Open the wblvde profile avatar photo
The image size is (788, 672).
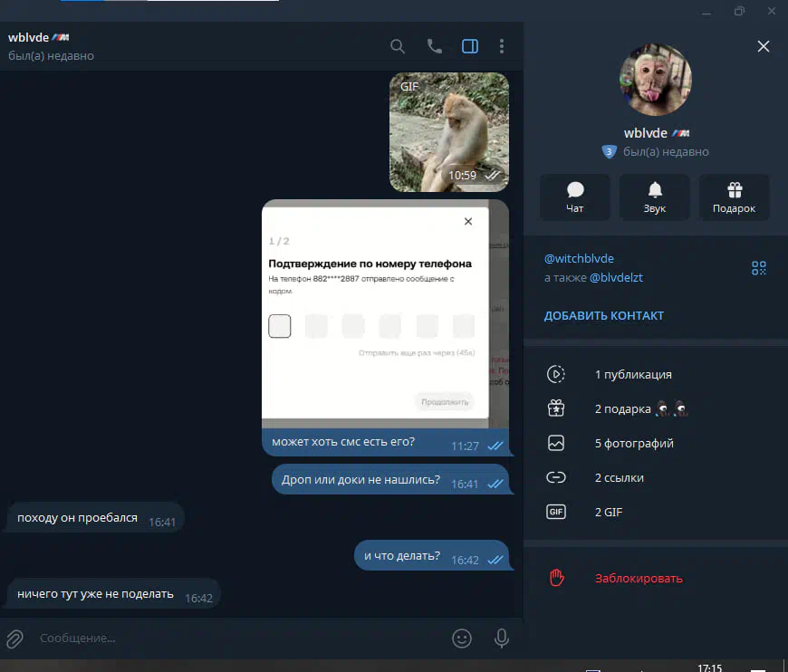point(656,80)
